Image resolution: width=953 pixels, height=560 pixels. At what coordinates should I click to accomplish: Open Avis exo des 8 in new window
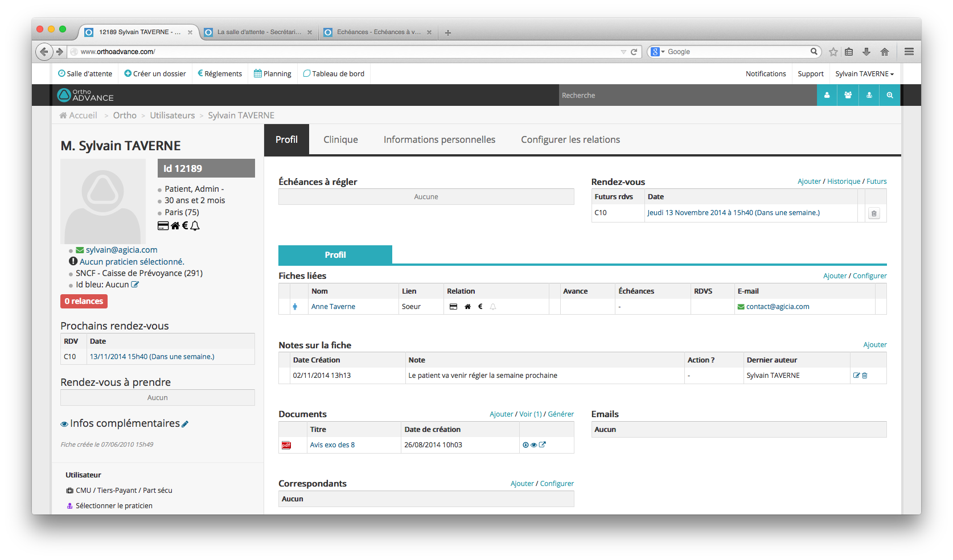click(x=543, y=445)
